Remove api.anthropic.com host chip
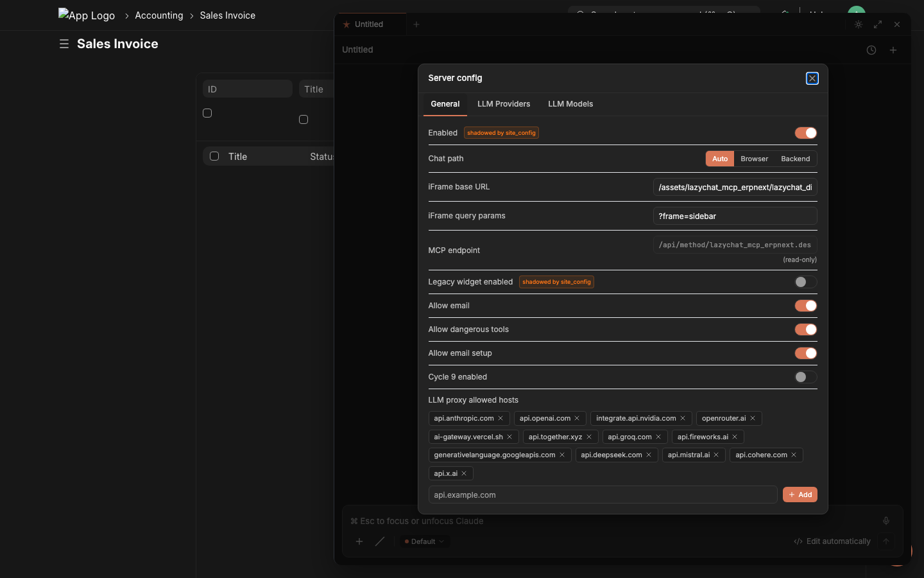 point(501,418)
